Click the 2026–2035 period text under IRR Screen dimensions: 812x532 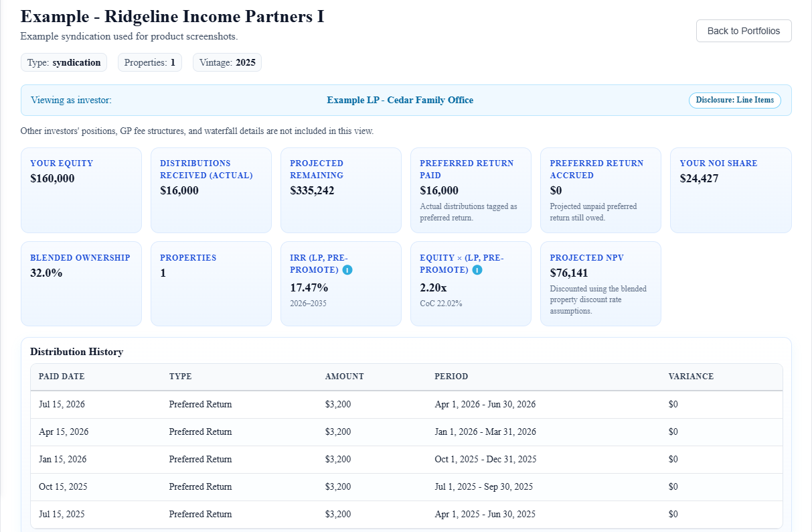[x=309, y=304]
